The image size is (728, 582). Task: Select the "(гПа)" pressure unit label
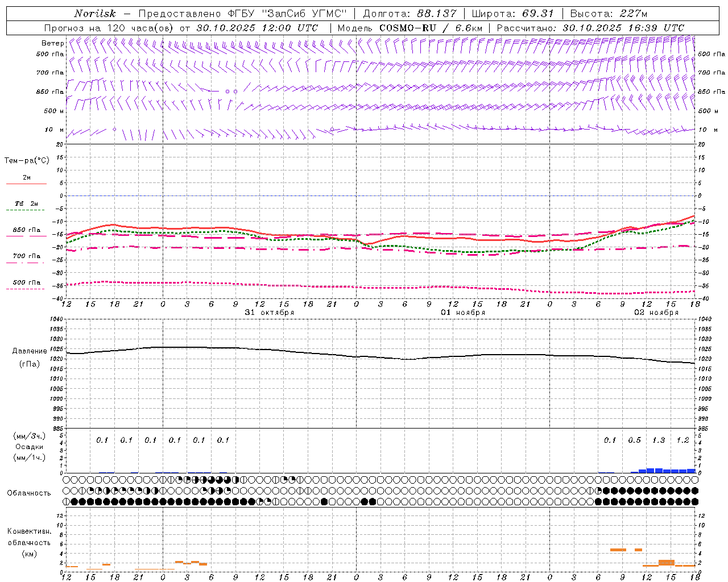click(x=30, y=364)
